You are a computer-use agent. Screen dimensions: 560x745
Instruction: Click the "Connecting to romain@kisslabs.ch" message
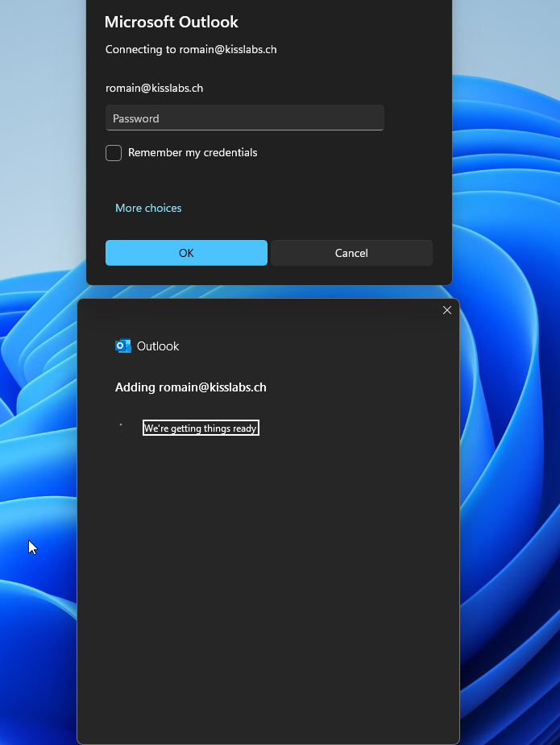click(x=191, y=50)
